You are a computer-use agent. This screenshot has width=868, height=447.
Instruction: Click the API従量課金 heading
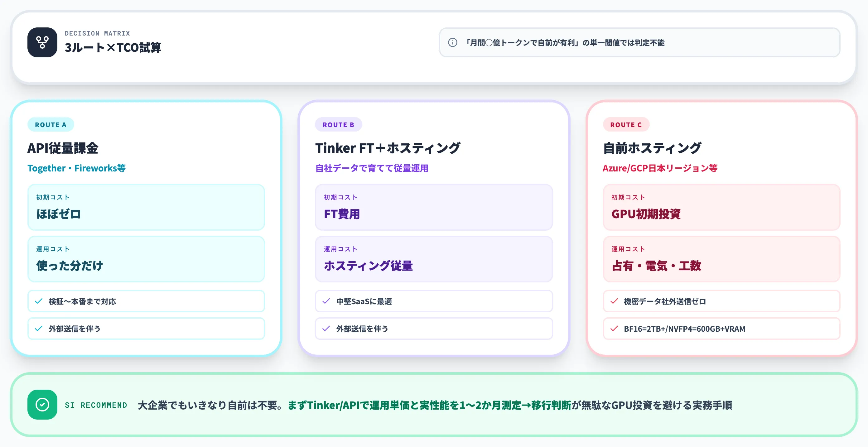coord(63,148)
